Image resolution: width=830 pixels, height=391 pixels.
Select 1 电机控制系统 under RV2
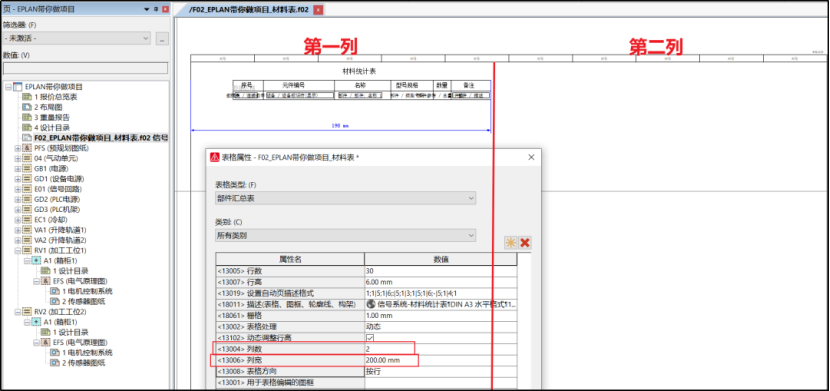coord(87,353)
